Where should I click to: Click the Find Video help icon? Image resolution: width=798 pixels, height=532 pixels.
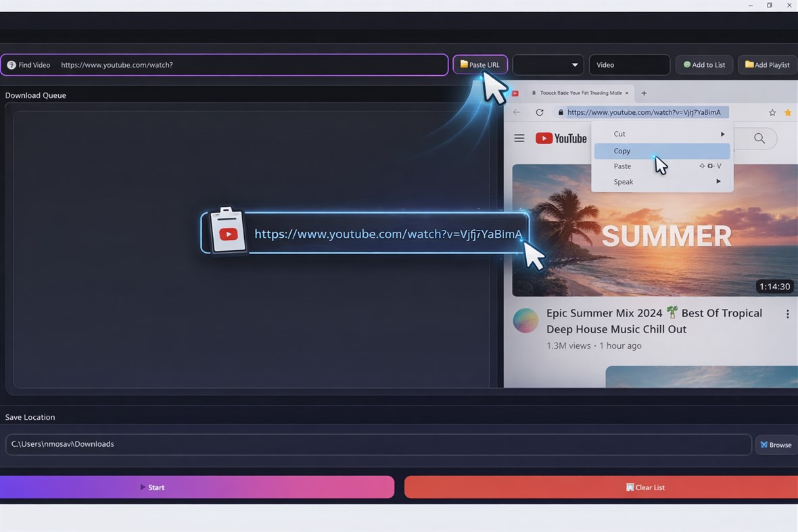[11, 65]
